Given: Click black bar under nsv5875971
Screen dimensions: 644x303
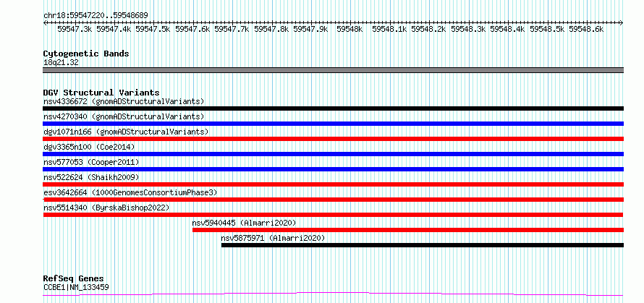Looking at the screenshot, I should click(423, 245).
